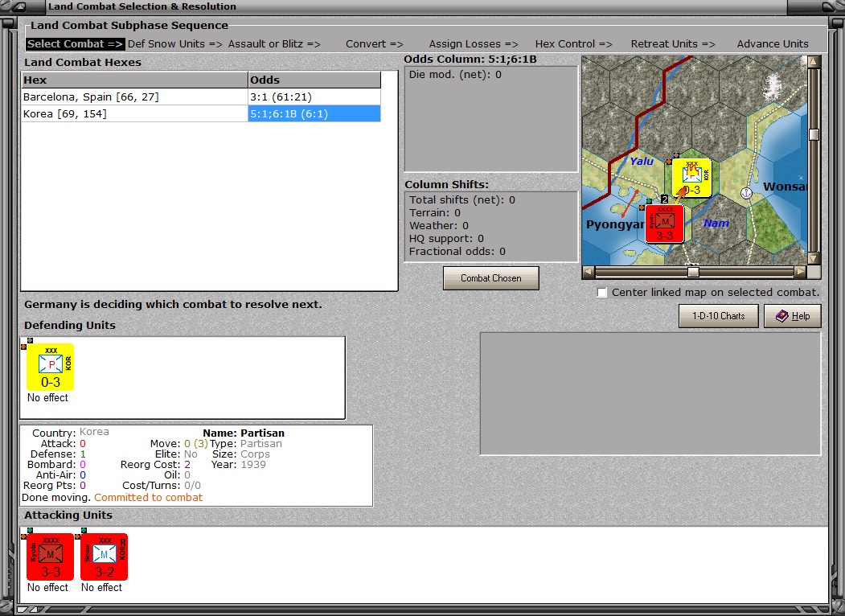Viewport: 845px width, 616px height.
Task: Click the Convert => subphase step
Action: (375, 43)
